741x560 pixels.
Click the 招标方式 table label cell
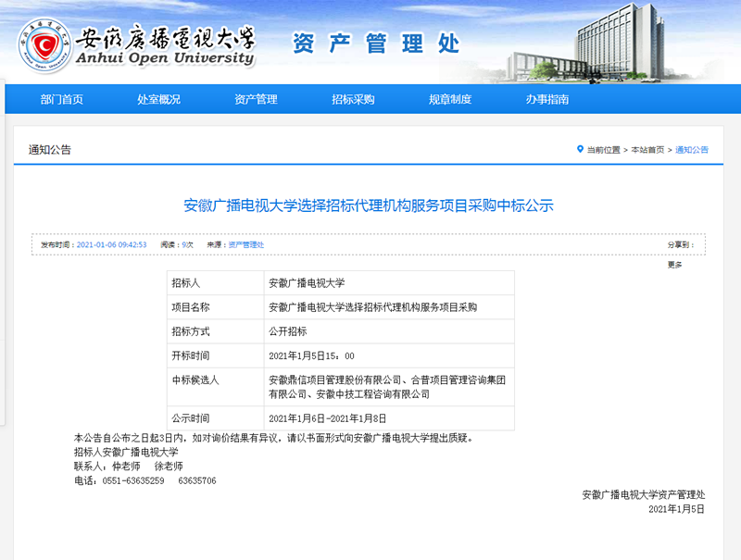pyautogui.click(x=216, y=331)
